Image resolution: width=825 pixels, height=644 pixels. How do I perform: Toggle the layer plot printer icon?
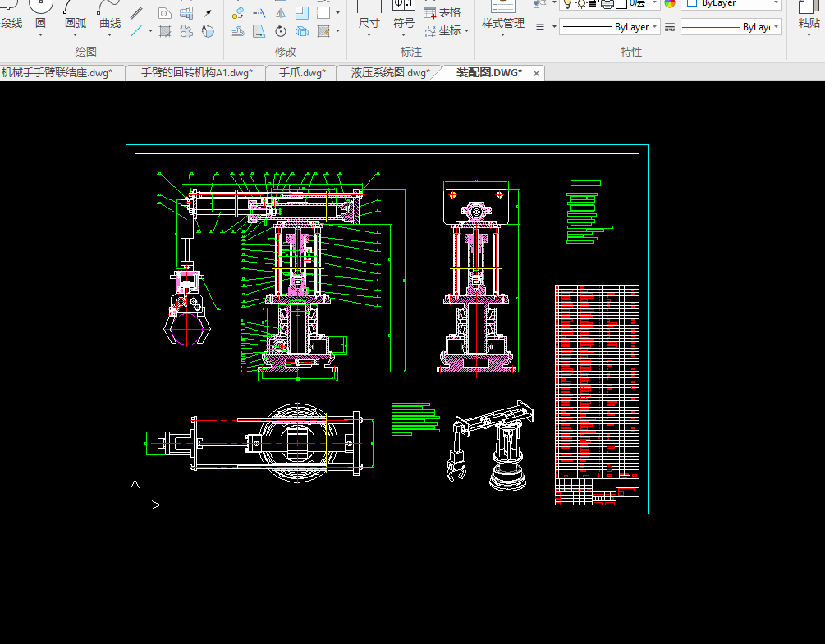(x=607, y=3)
